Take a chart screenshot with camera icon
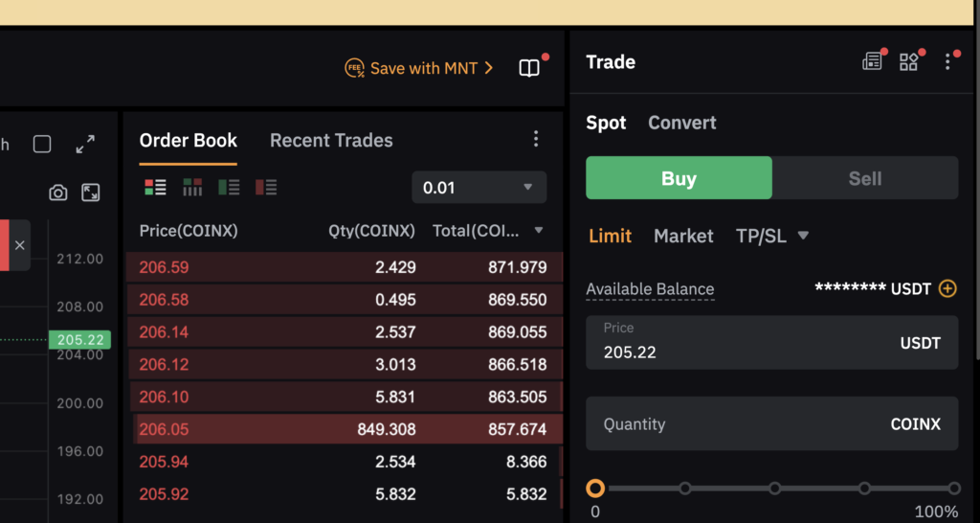This screenshot has height=523, width=980. point(58,193)
